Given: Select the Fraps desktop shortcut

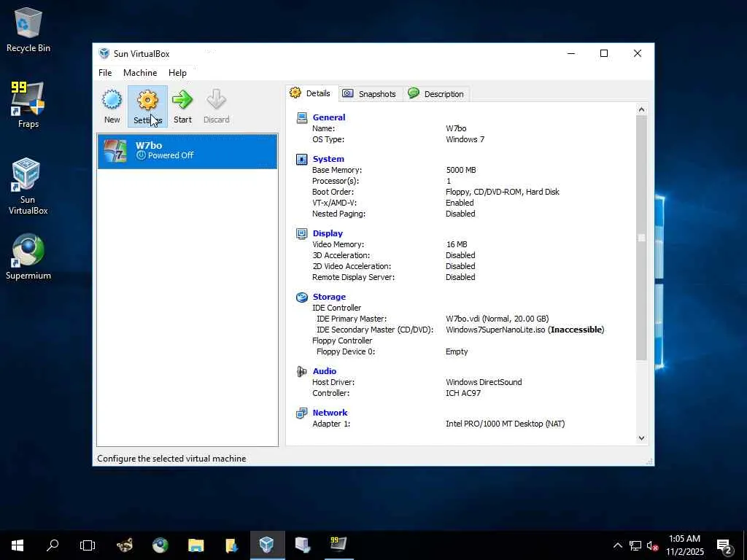Looking at the screenshot, I should pyautogui.click(x=28, y=105).
